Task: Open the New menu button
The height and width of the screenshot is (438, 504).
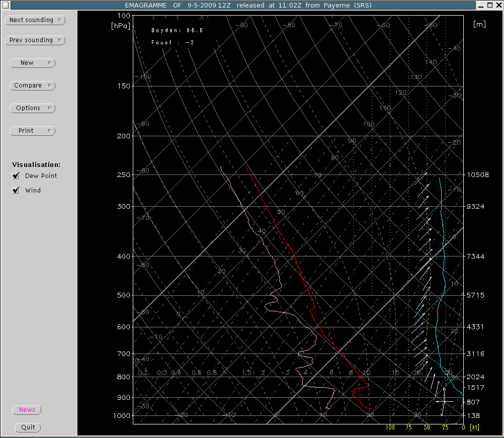Action: (x=33, y=63)
